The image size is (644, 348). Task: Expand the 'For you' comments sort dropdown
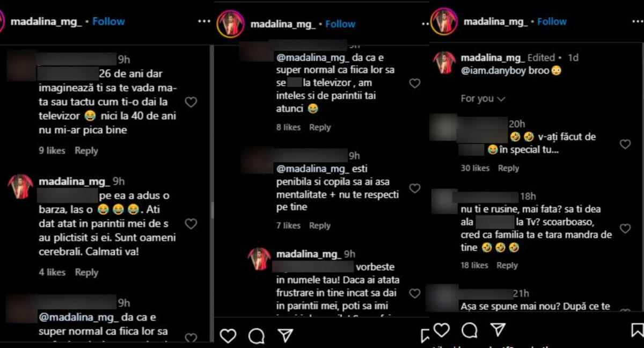[482, 99]
